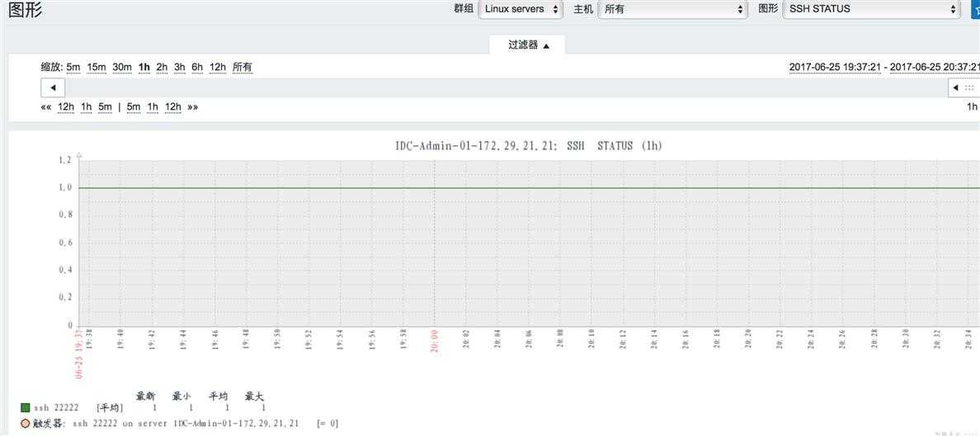Click the 图形 page heading

(x=26, y=11)
